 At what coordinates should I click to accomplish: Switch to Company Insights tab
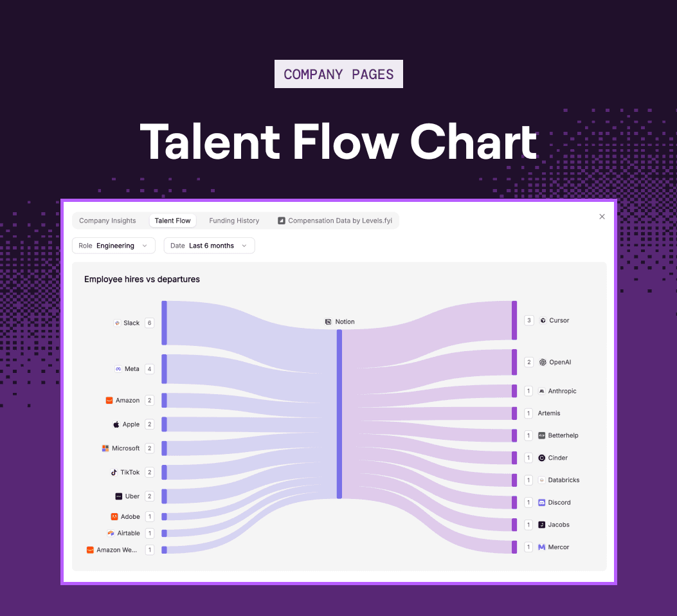tap(107, 221)
